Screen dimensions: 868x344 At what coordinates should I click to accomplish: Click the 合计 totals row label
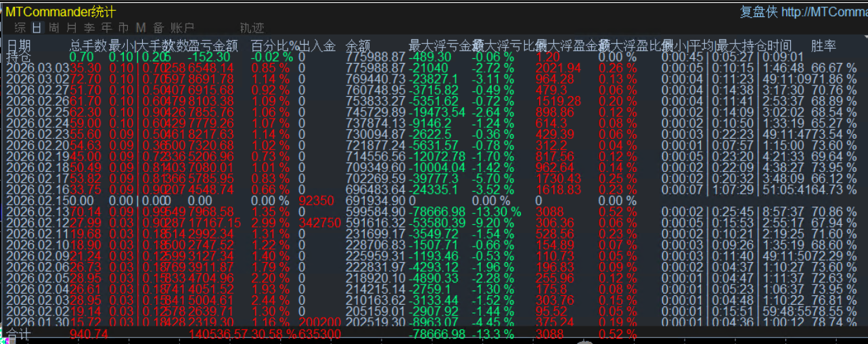pos(18,334)
